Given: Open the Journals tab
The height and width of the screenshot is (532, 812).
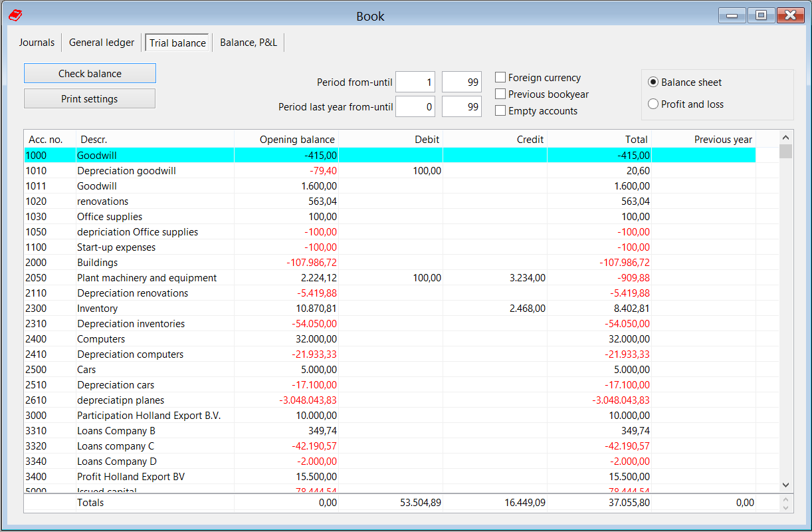Looking at the screenshot, I should pyautogui.click(x=37, y=43).
